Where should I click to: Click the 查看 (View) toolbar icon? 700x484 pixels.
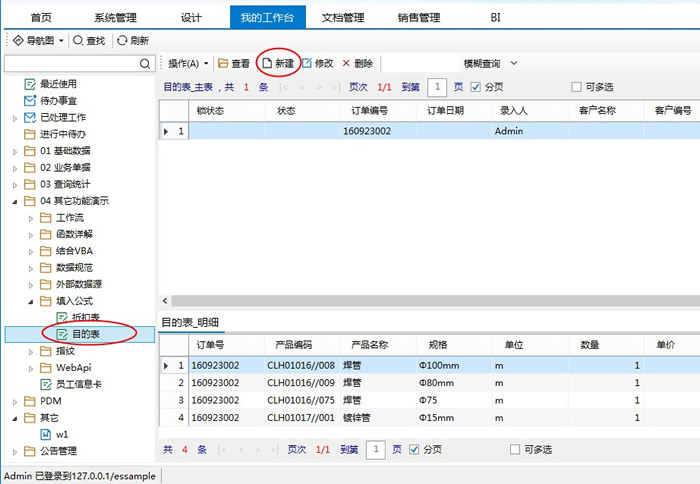coord(224,63)
